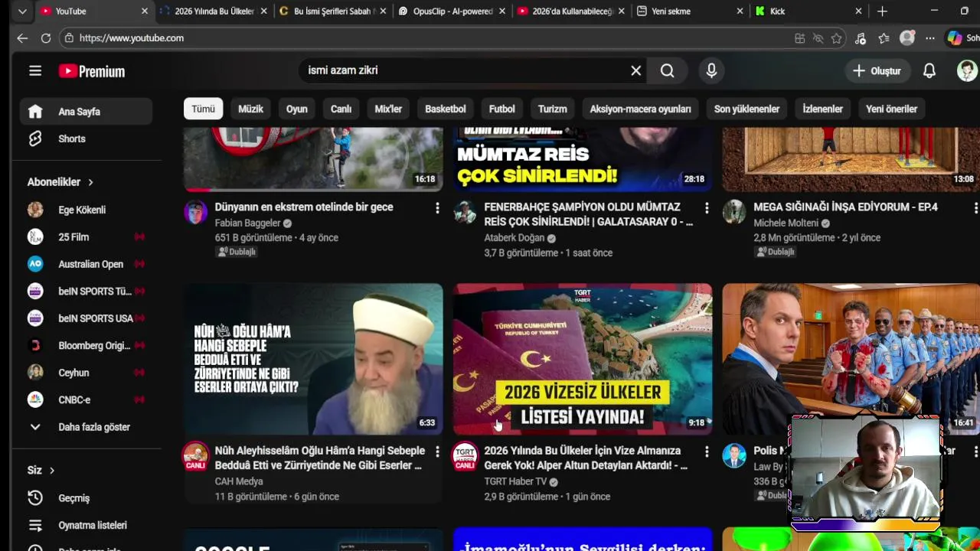Image resolution: width=980 pixels, height=551 pixels.
Task: Open beIN SPORTS USA subscription
Action: [x=86, y=318]
